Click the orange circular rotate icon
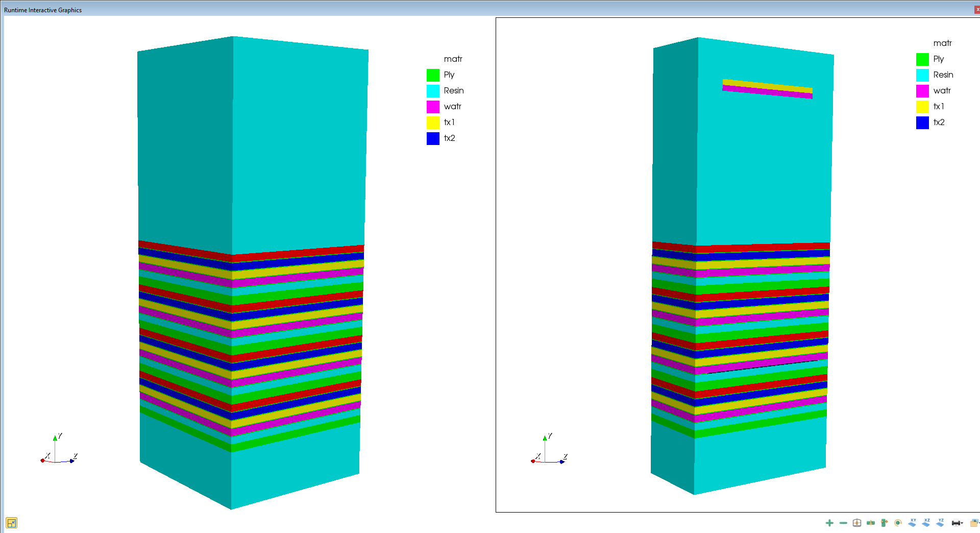 pos(898,523)
